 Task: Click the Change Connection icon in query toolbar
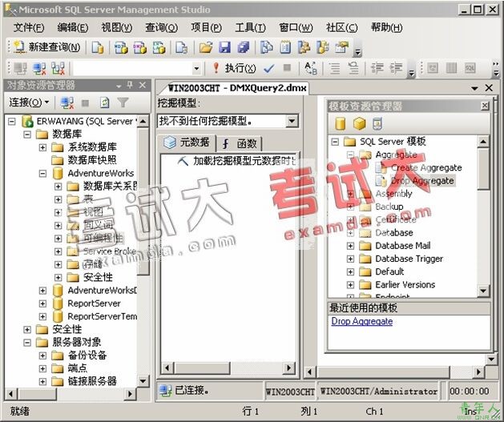click(58, 68)
